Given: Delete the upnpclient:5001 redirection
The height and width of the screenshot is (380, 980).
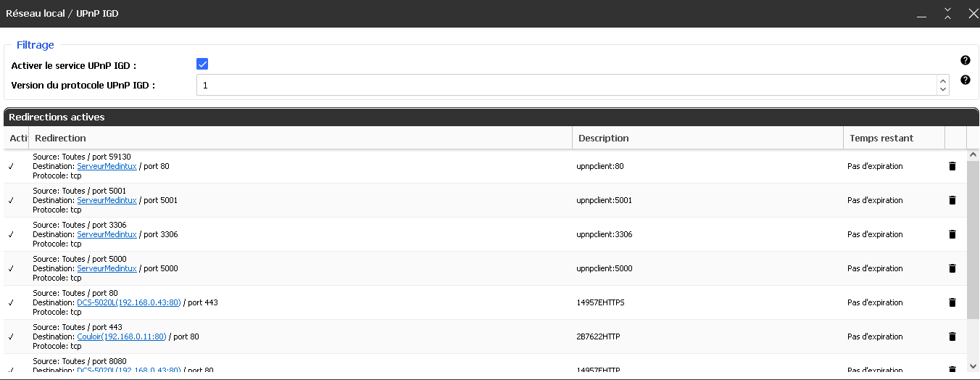Looking at the screenshot, I should [952, 200].
